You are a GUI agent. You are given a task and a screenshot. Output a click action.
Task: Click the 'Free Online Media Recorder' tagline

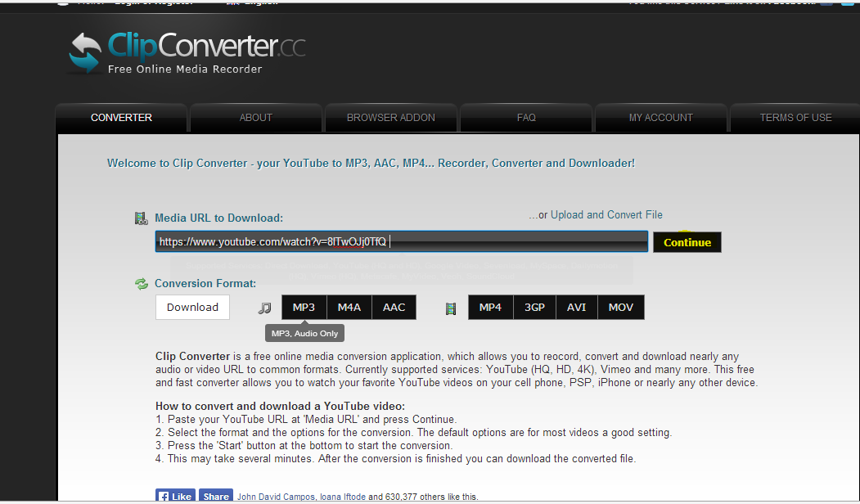coord(185,69)
